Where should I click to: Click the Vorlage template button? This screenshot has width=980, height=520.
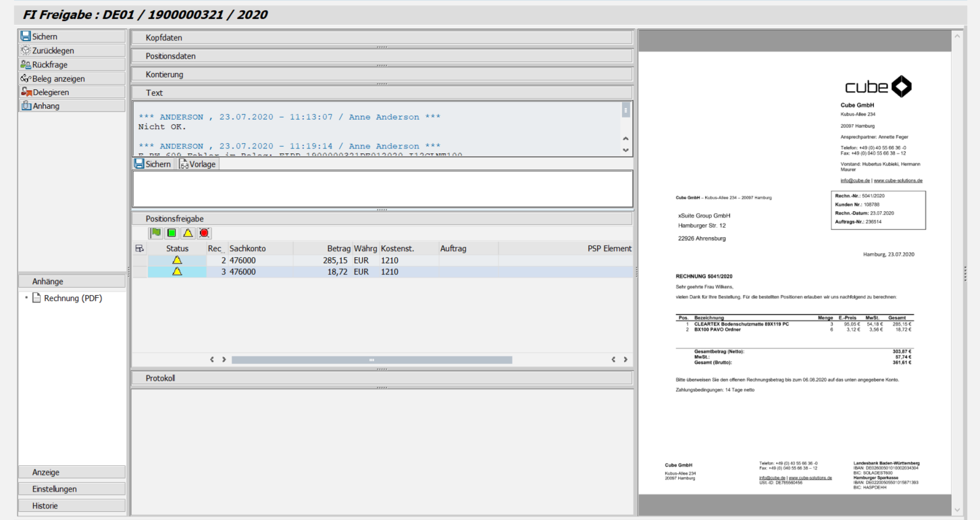198,164
